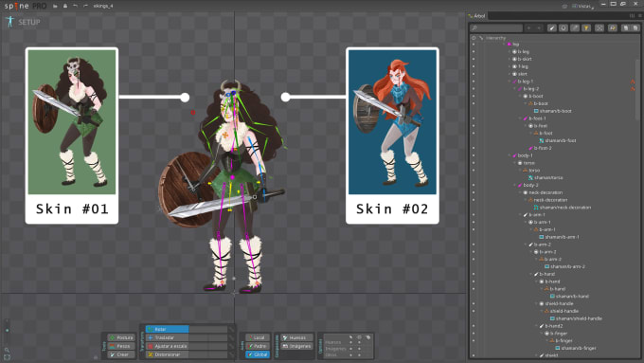The width and height of the screenshot is (644, 363).
Task: Toggle Imágenes compensation
Action: pos(296,346)
